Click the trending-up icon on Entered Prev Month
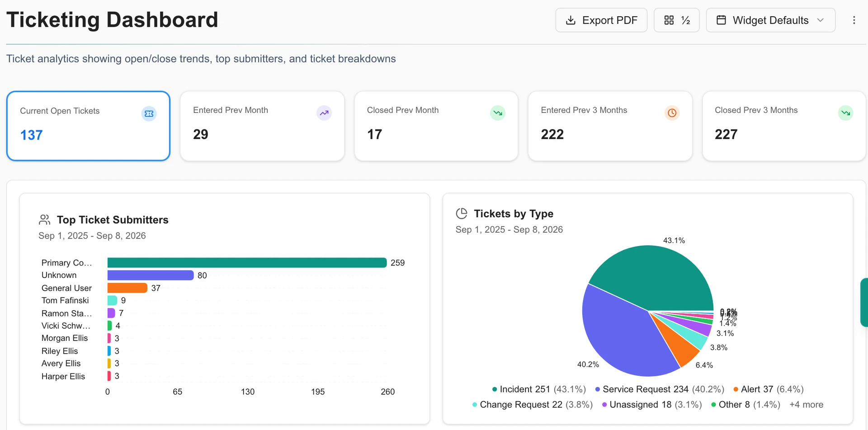Screen dimensions: 868x430 (324, 113)
